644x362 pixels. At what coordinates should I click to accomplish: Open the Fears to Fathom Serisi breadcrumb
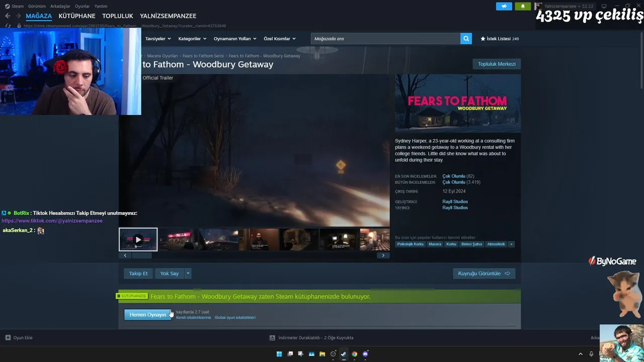pos(203,56)
